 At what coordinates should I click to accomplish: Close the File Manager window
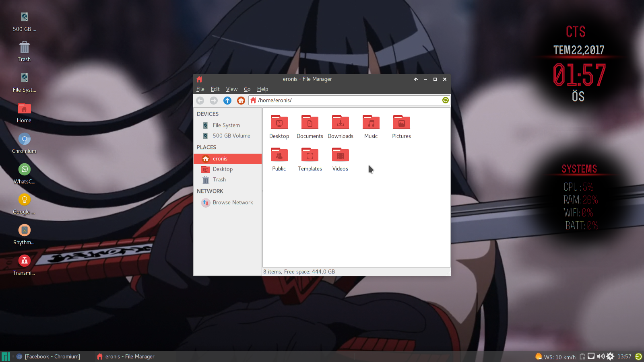click(445, 79)
